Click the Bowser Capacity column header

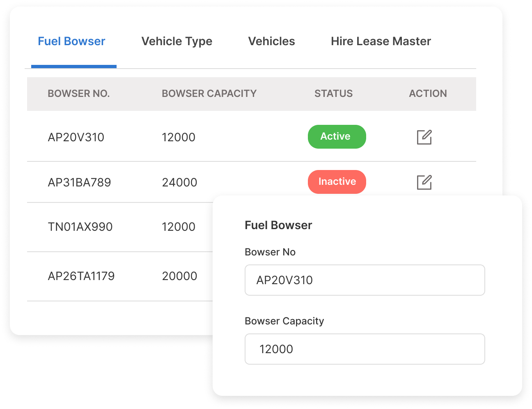[x=209, y=94]
